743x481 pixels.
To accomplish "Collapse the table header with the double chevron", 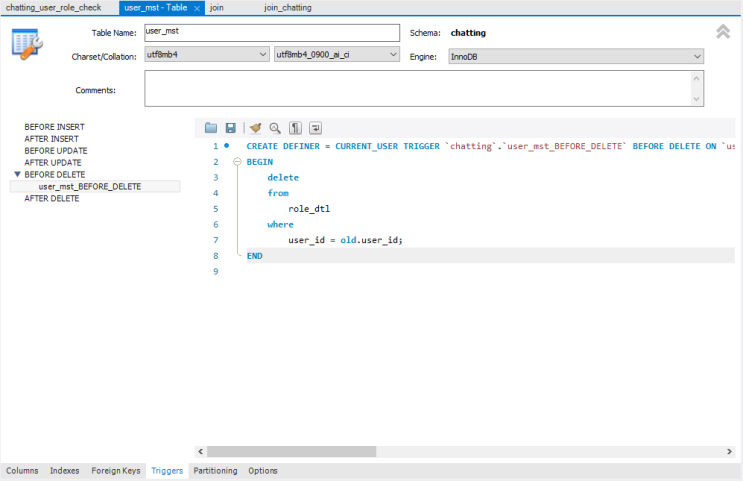I will (723, 32).
